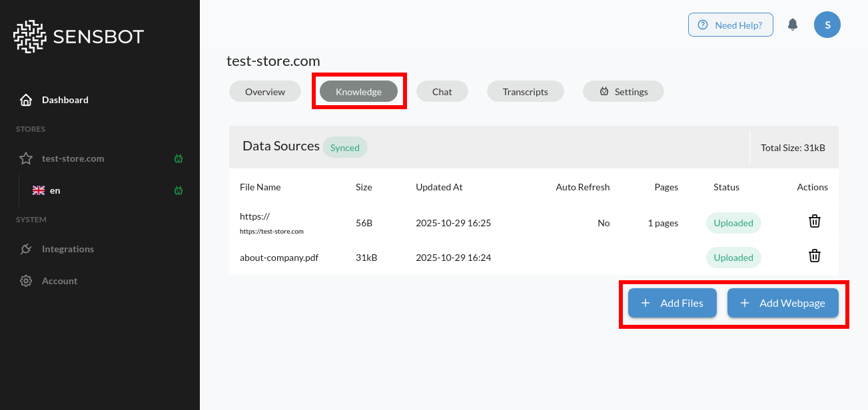Click the Synced status badge
The height and width of the screenshot is (410, 868).
click(345, 147)
